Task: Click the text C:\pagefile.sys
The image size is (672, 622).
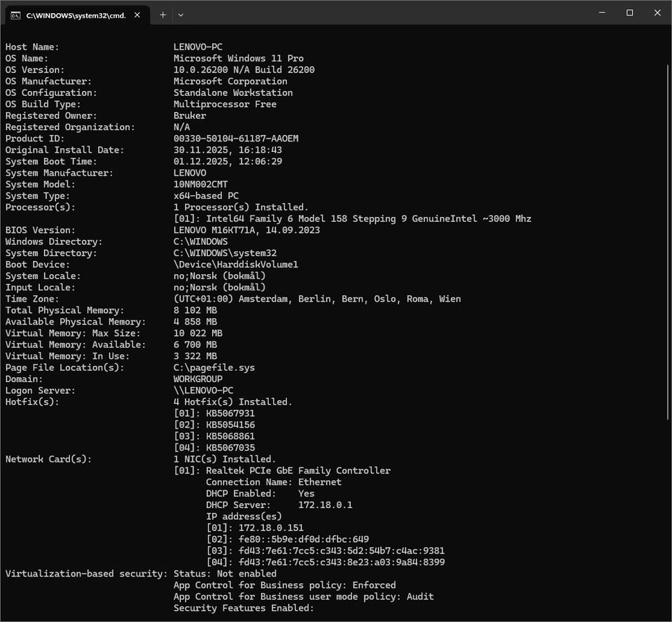Action: pos(214,367)
